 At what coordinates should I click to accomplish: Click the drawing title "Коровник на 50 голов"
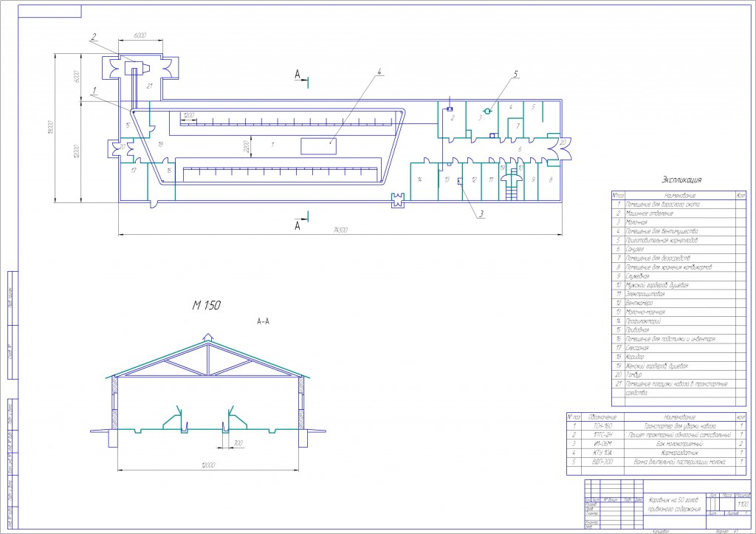pyautogui.click(x=673, y=500)
